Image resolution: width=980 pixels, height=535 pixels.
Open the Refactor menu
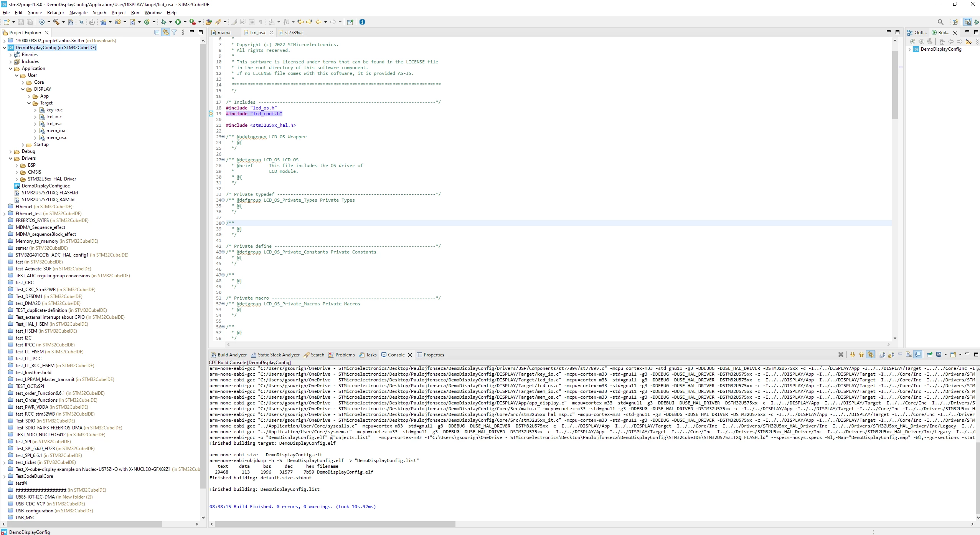56,13
